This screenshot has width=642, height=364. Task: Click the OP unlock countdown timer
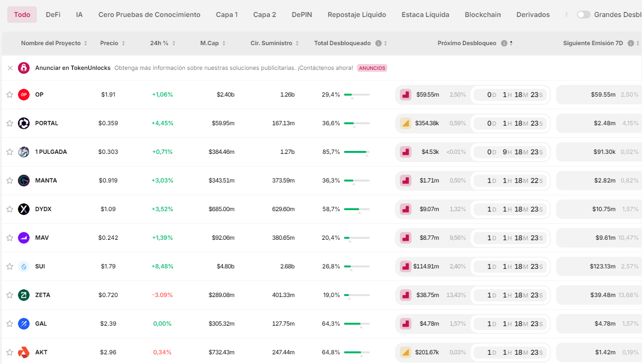pos(510,95)
